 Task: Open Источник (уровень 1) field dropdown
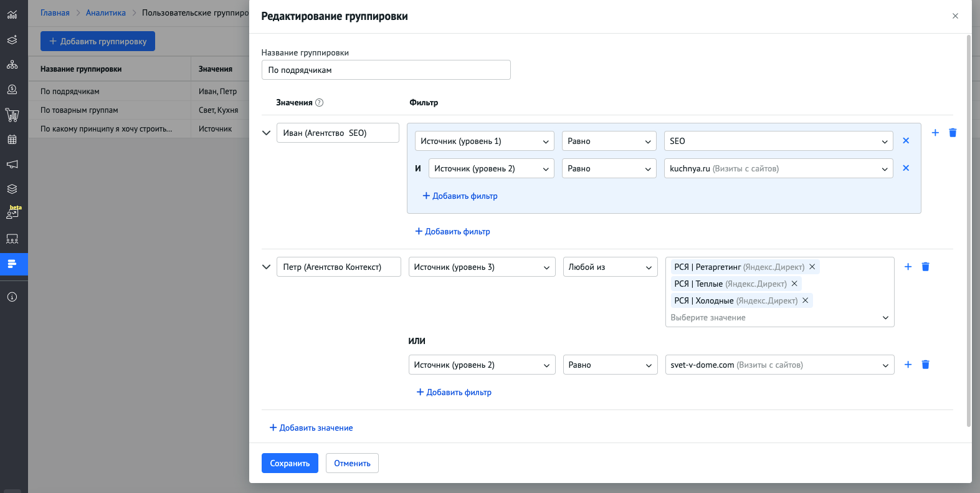tap(484, 141)
